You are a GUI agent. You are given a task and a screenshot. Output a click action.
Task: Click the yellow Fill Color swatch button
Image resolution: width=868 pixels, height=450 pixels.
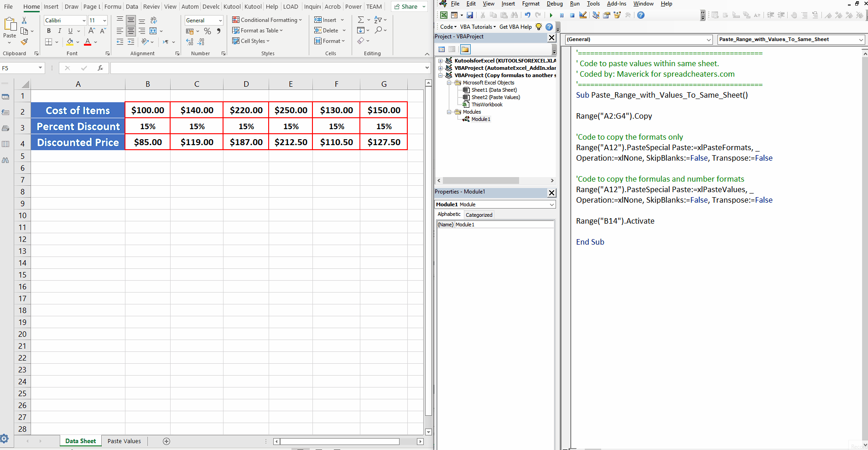pyautogui.click(x=70, y=42)
